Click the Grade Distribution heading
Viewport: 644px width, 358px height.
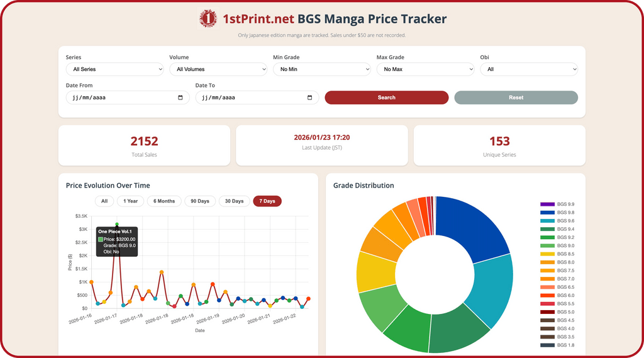tap(364, 186)
